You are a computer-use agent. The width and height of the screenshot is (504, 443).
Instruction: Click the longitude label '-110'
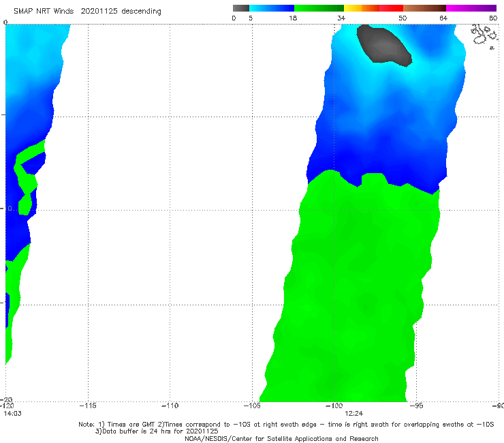(x=170, y=406)
